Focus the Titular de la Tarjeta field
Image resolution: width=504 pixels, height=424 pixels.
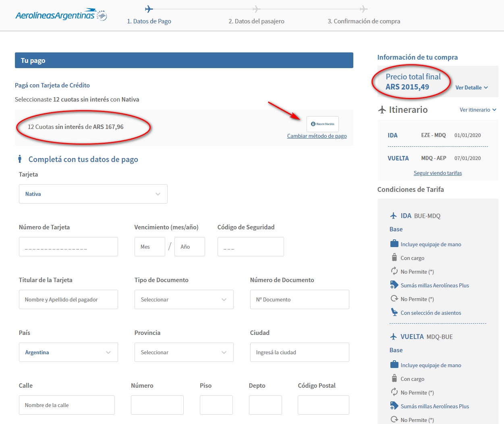[68, 299]
